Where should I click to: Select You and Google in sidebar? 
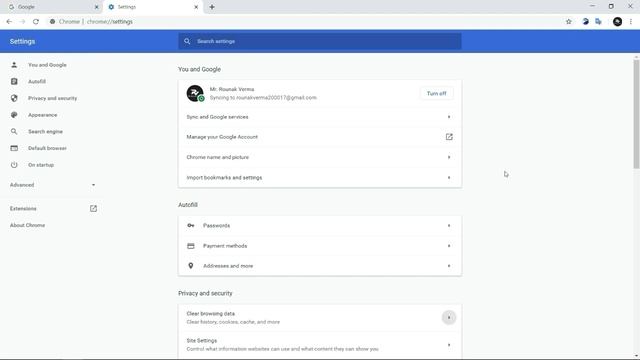(47, 65)
